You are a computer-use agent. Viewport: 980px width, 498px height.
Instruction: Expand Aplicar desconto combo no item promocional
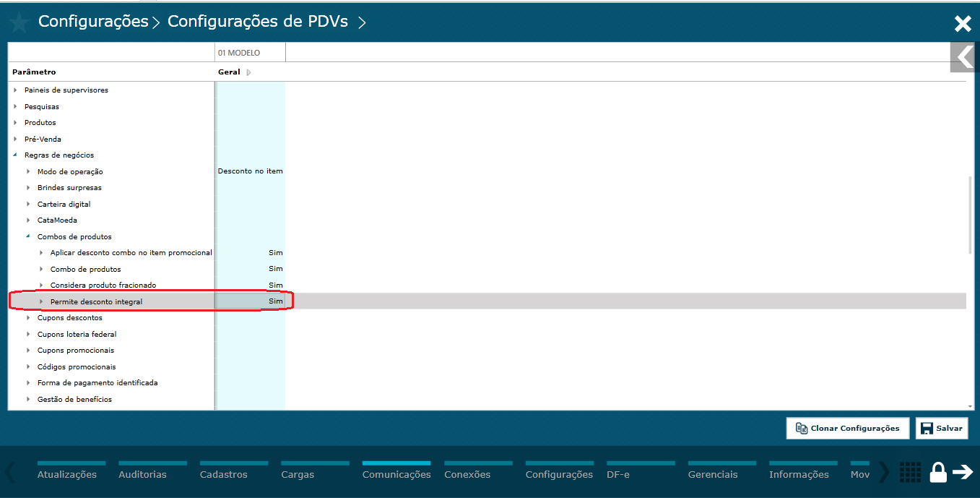pyautogui.click(x=41, y=253)
